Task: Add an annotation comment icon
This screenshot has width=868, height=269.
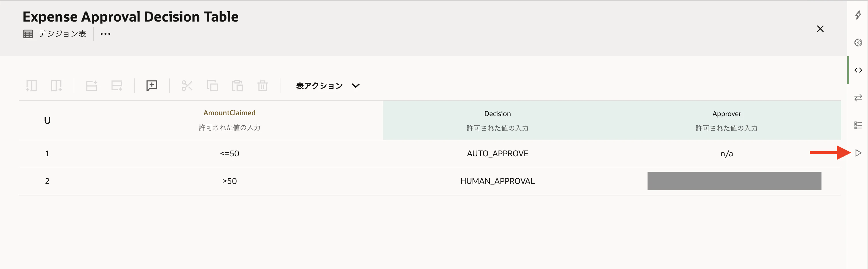Action: 152,86
